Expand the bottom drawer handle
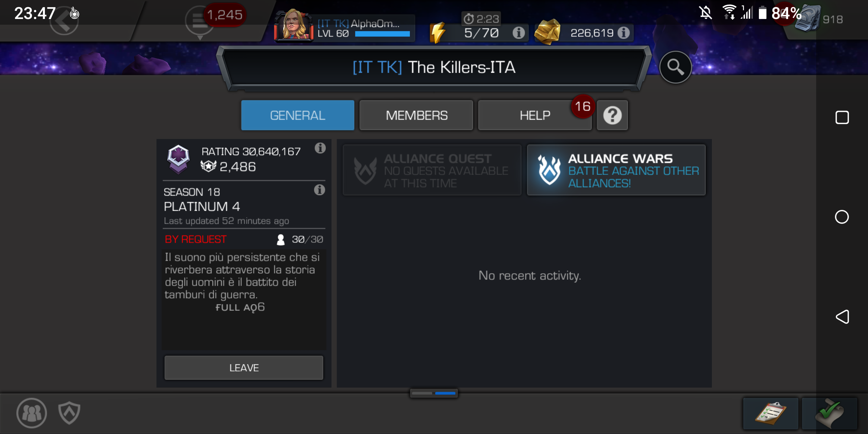The width and height of the screenshot is (868, 434). point(434,393)
